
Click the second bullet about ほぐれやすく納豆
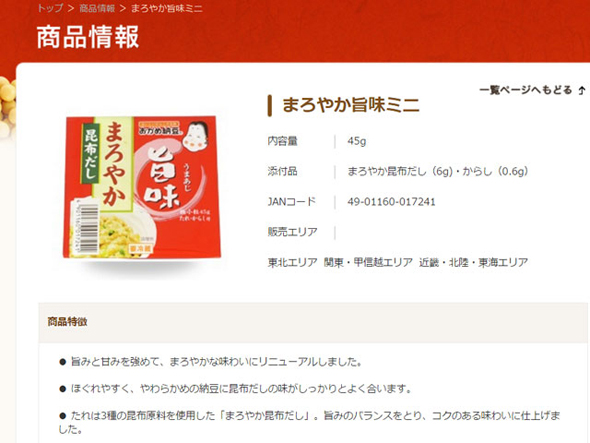coord(235,388)
